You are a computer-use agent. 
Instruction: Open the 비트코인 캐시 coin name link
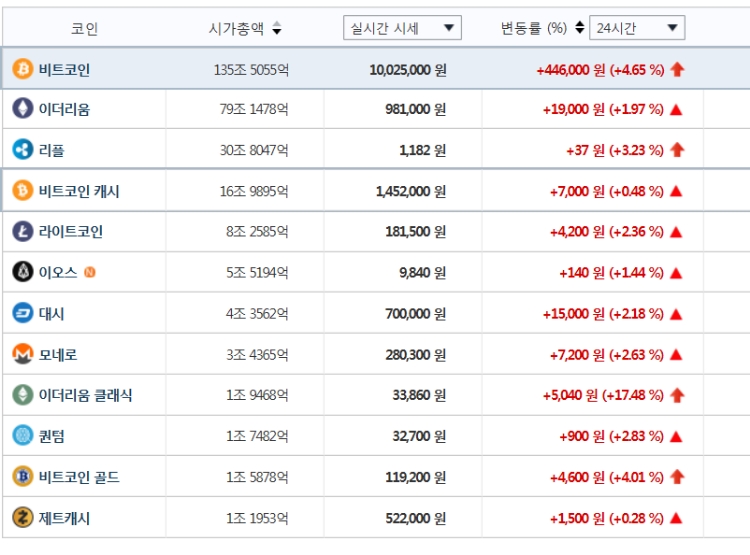click(79, 191)
